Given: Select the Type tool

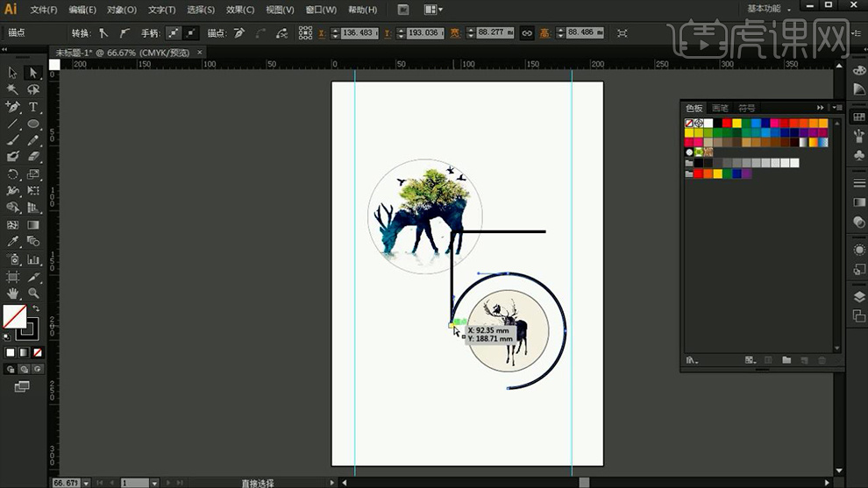Looking at the screenshot, I should click(33, 107).
